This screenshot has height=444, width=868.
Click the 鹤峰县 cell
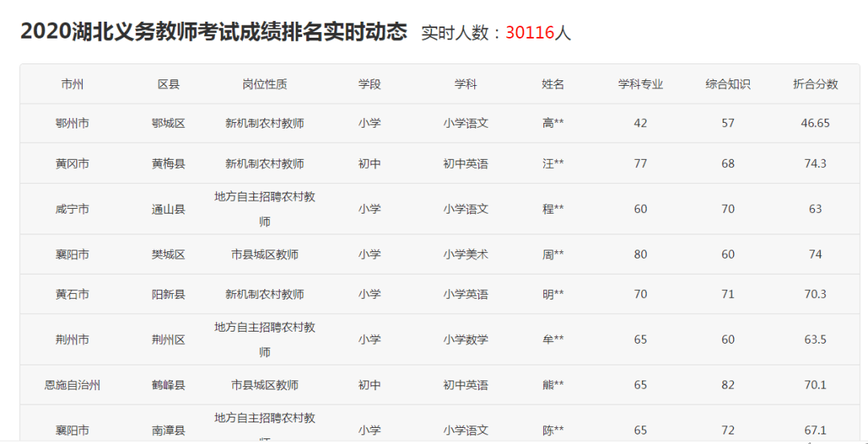[168, 385]
